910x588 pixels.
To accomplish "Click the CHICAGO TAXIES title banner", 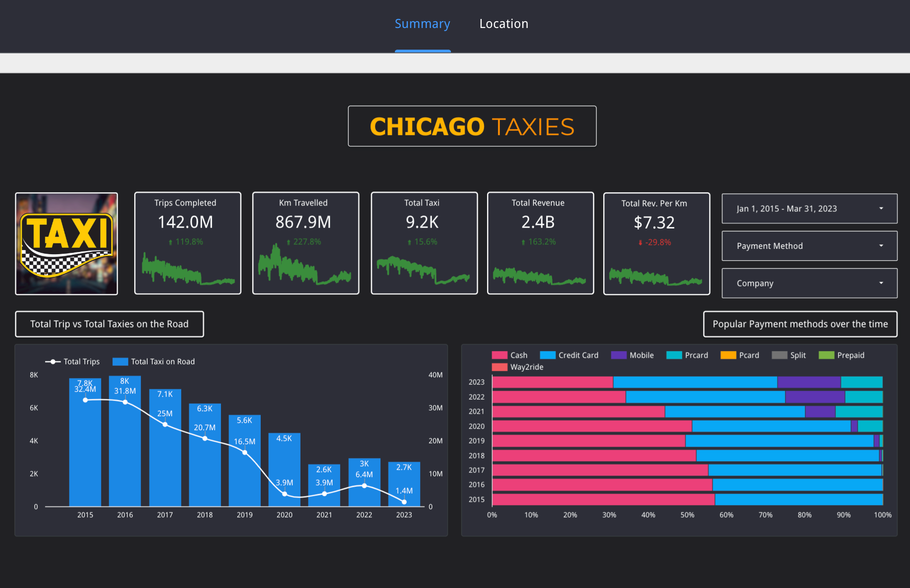I will point(472,126).
